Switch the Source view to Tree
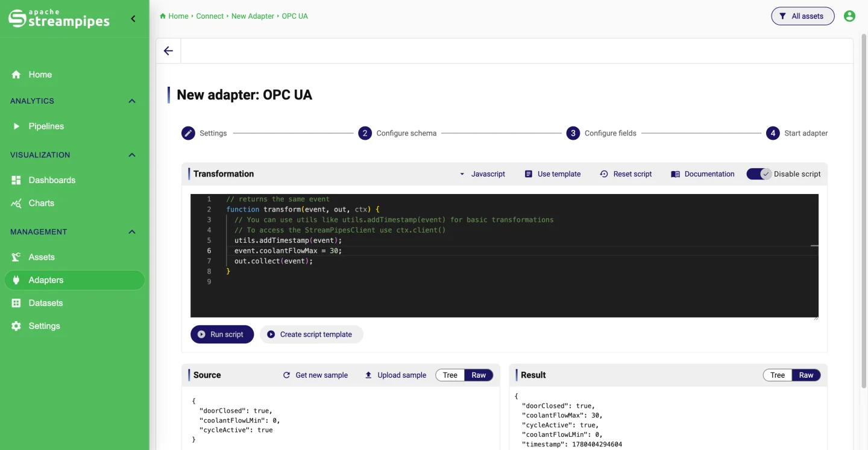 pyautogui.click(x=450, y=375)
